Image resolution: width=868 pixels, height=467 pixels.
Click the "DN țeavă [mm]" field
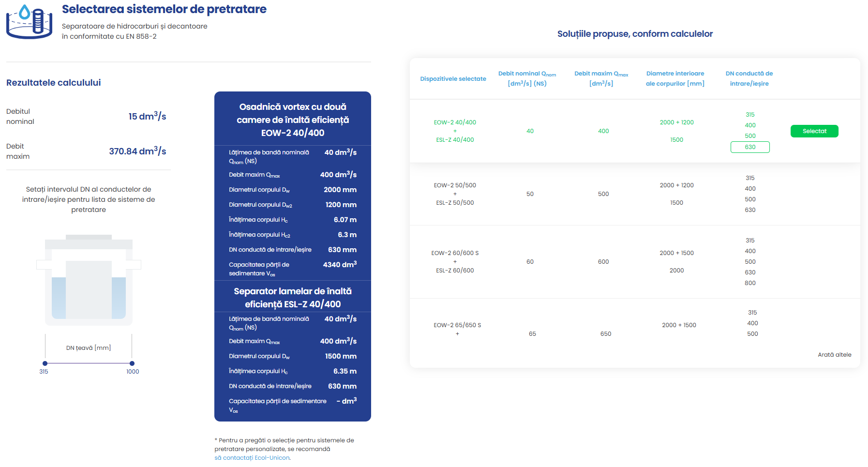click(x=88, y=347)
